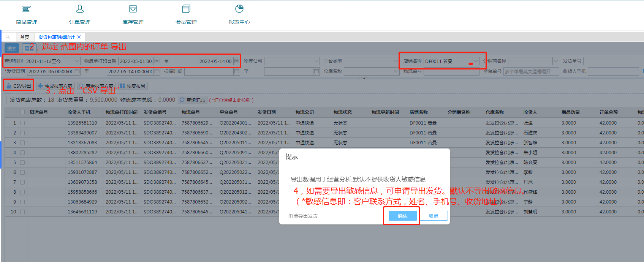Click 取消 in the 提示 dialog
The image size is (644, 262).
coord(434,216)
